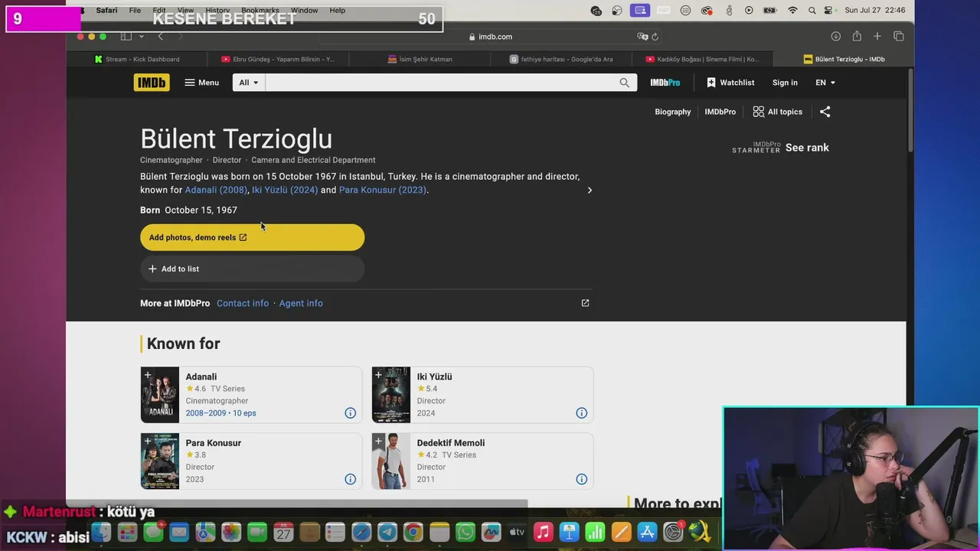Expand the EN language dropdown

[825, 83]
